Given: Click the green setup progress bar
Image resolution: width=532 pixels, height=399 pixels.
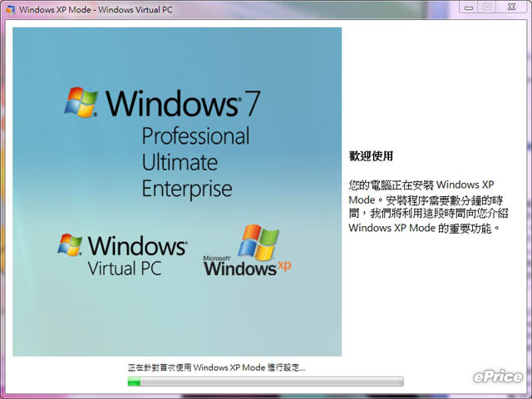Looking at the screenshot, I should click(265, 382).
